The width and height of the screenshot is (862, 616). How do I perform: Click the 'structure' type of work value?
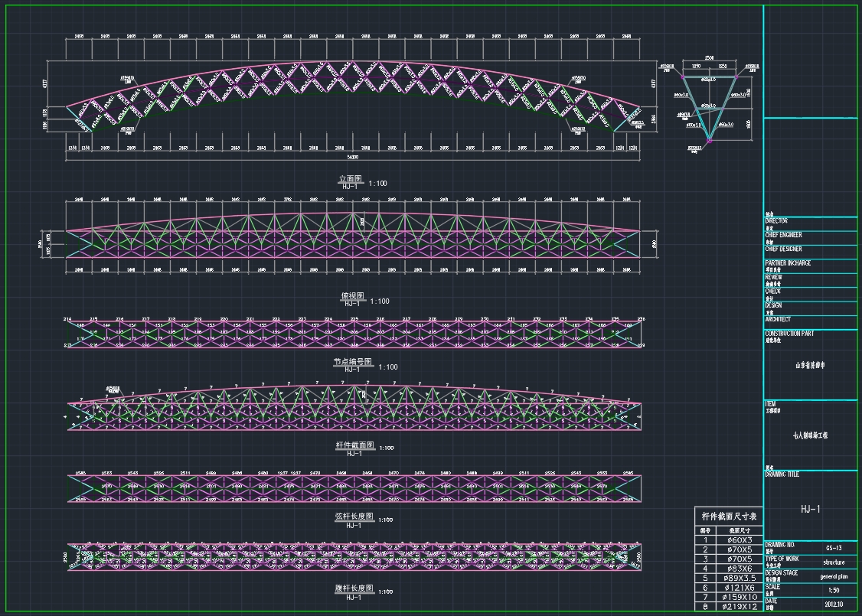coord(834,562)
